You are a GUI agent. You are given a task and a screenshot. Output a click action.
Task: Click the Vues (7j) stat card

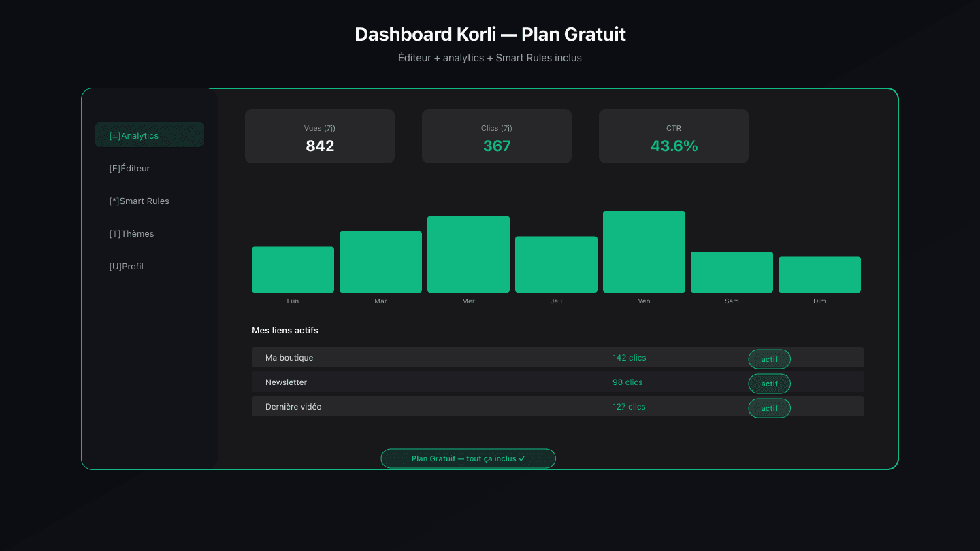tap(320, 136)
